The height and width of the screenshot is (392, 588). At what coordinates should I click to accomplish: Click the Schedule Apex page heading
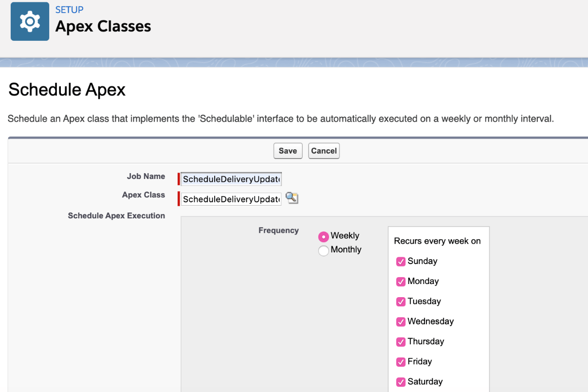(x=67, y=89)
